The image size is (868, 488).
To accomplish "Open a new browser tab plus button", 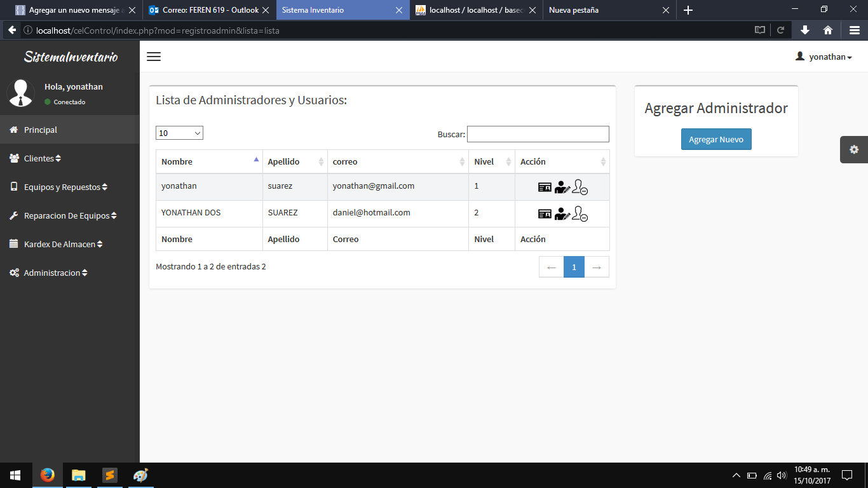I will (688, 10).
